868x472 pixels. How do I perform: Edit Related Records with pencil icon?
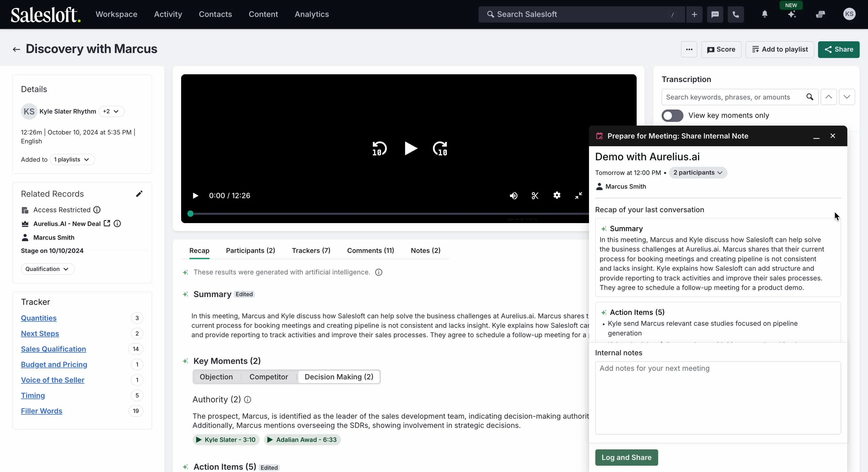139,194
